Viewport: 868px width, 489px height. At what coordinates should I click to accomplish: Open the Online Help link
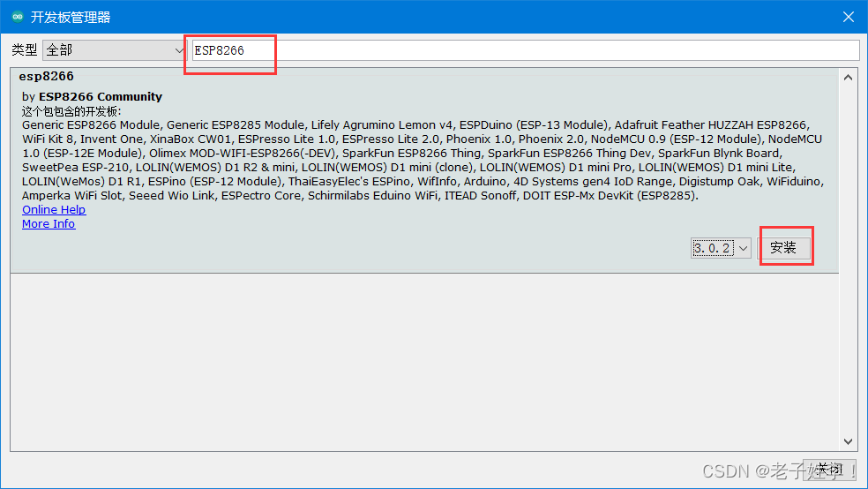pos(54,210)
